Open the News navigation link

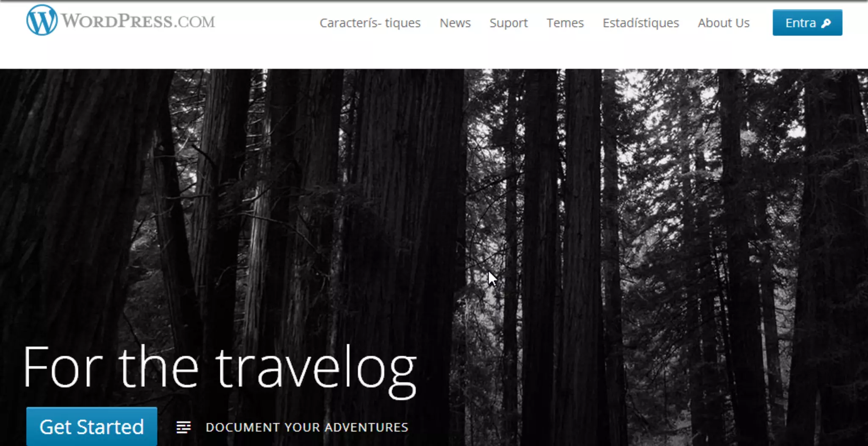455,23
